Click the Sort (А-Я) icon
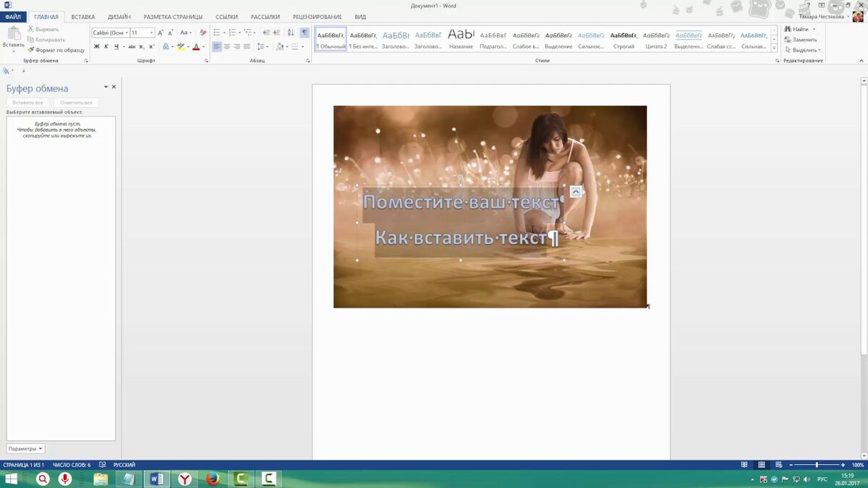Screen dimensions: 868x488 point(291,33)
